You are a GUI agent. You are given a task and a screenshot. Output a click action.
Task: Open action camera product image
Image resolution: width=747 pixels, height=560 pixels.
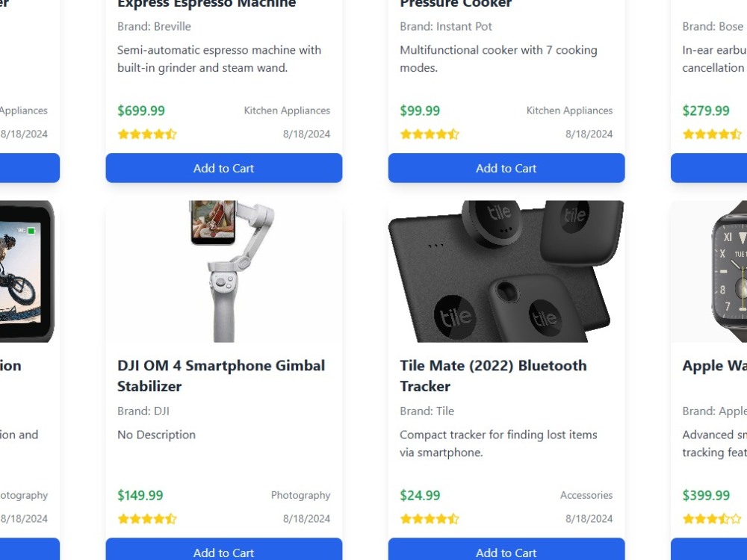(27, 271)
